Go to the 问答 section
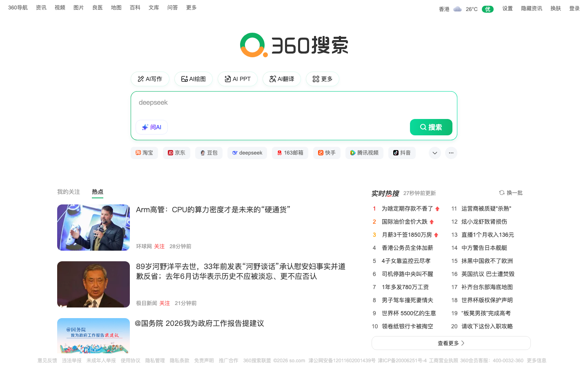This screenshot has height=368, width=588. coord(173,7)
